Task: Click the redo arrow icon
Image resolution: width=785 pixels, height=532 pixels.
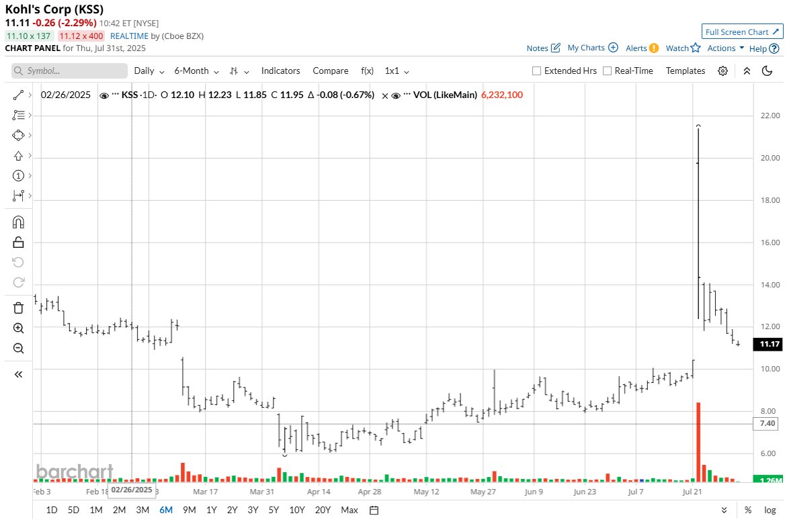Action: point(18,282)
